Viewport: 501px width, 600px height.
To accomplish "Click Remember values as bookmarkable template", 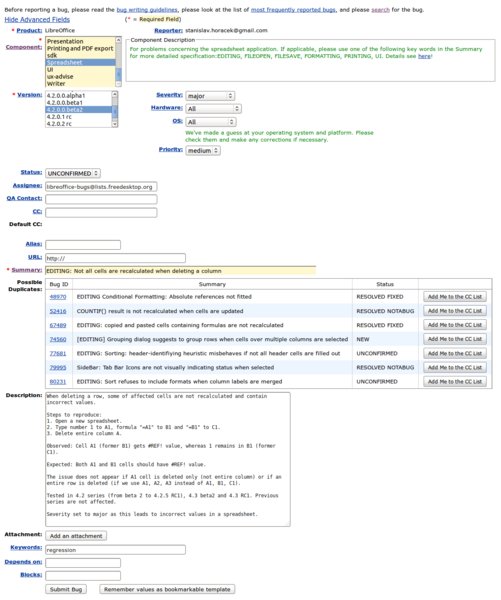I will pyautogui.click(x=167, y=590).
